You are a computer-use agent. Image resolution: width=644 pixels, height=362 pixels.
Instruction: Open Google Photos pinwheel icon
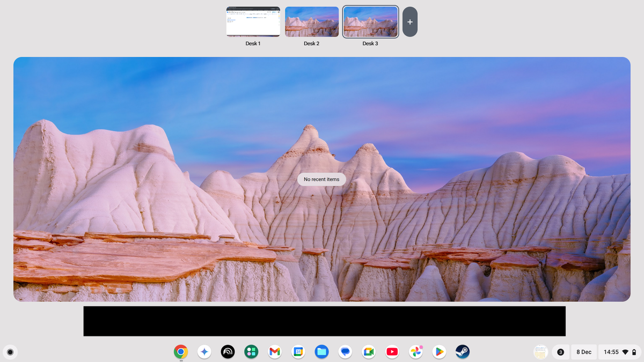[415, 352]
